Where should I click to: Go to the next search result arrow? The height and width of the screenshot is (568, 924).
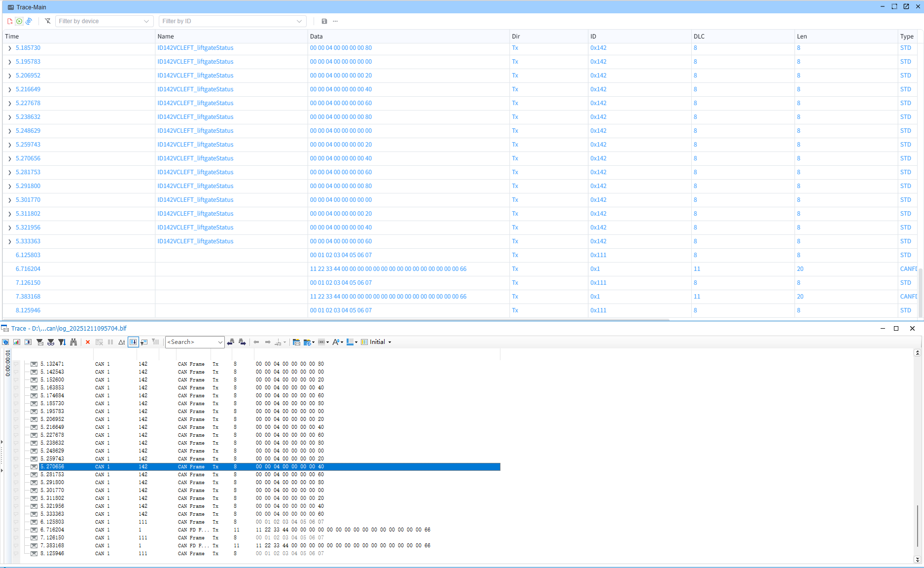(x=242, y=341)
